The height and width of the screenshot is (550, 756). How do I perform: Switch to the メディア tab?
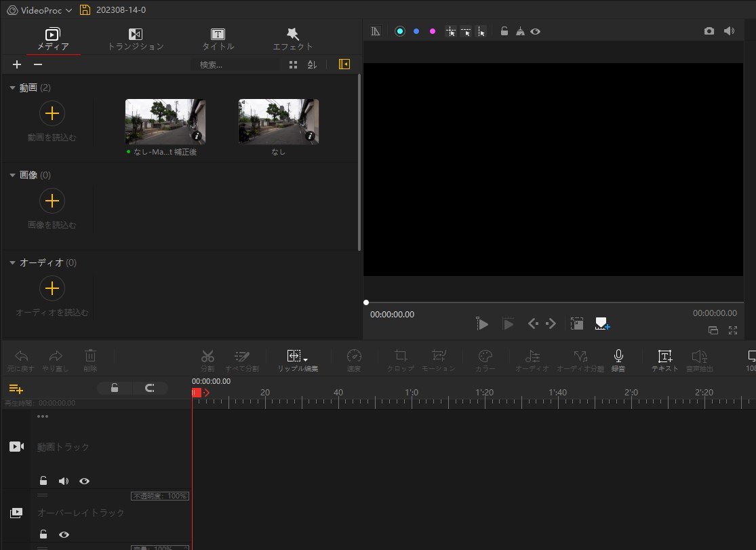(53, 39)
